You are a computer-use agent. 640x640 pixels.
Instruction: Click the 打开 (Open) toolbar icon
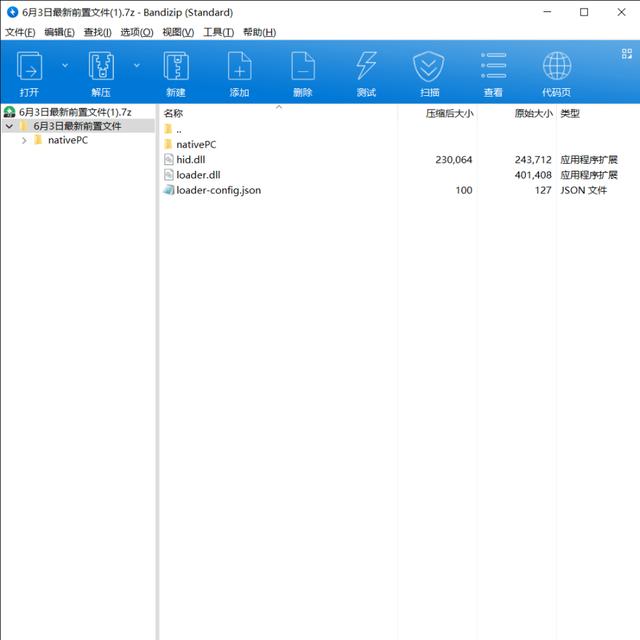(30, 67)
